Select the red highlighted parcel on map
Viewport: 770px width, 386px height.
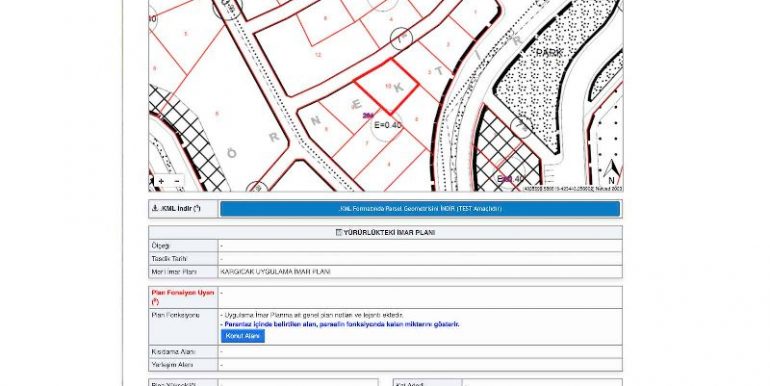coord(387,86)
